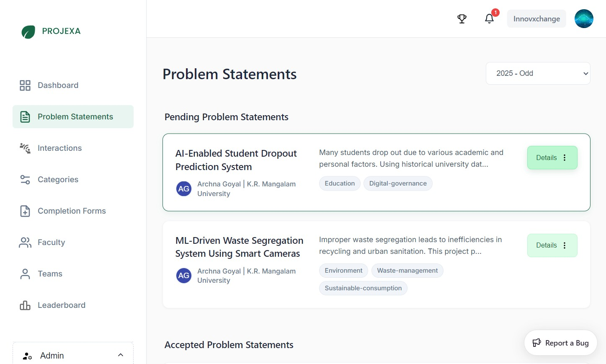Click Details on the Dropout Prediction card
The height and width of the screenshot is (364, 606).
pos(546,157)
